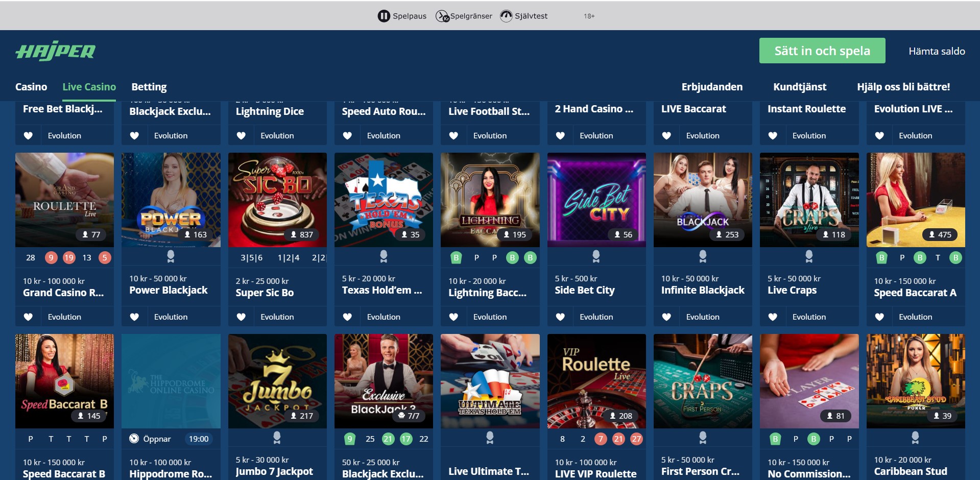The width and height of the screenshot is (980, 480).
Task: Open the Erbjudanden menu item
Action: tap(712, 87)
